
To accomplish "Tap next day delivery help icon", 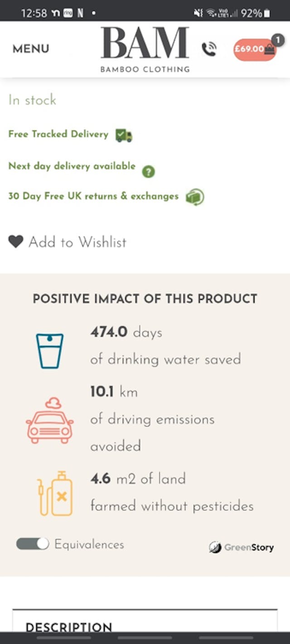I will pos(149,172).
